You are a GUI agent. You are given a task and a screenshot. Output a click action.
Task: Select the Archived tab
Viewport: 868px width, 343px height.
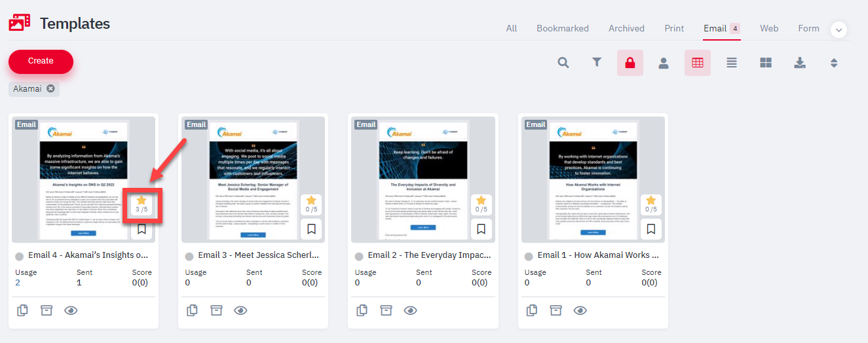point(626,28)
